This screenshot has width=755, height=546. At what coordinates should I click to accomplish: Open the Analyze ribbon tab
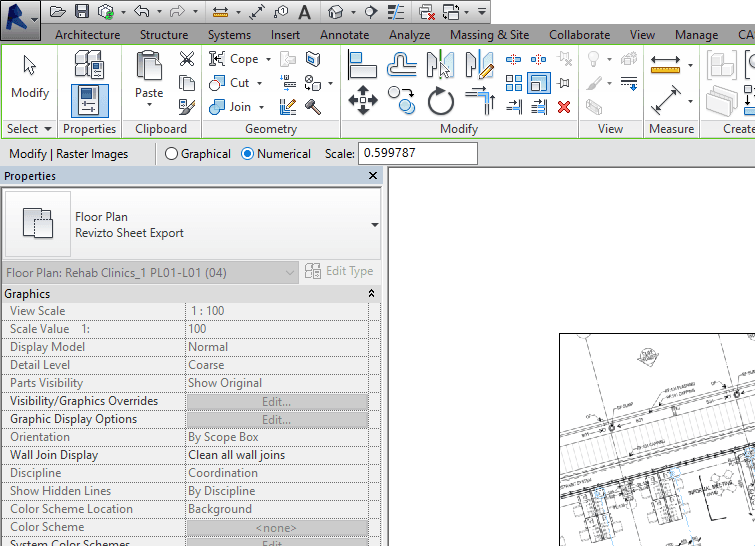tap(409, 35)
